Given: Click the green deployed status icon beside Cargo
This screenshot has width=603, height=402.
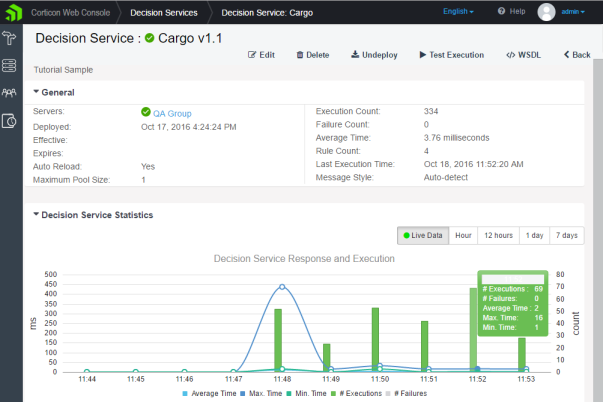Looking at the screenshot, I should point(149,38).
